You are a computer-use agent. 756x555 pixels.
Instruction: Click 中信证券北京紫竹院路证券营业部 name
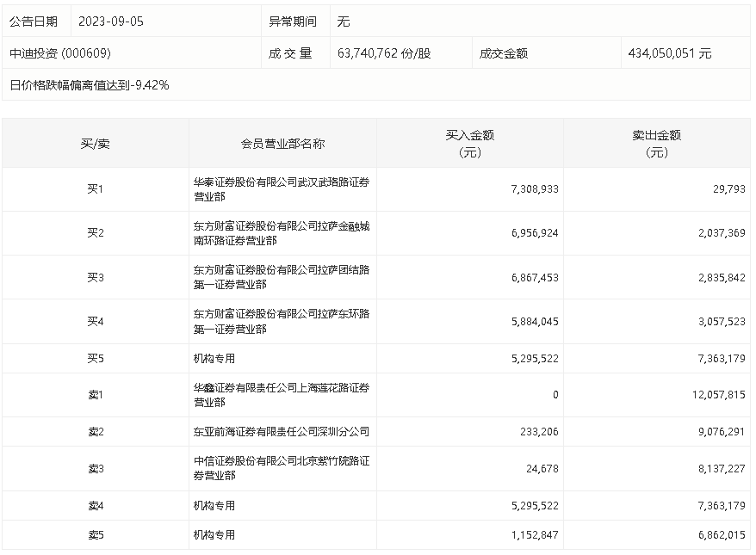point(282,468)
